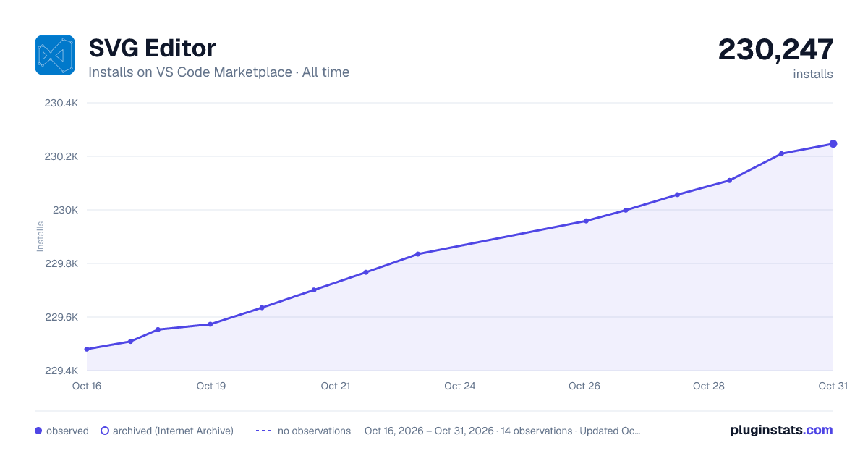The image size is (868, 456).
Task: Click 'archived (Internet Archive)' legend label
Action: [x=173, y=431]
